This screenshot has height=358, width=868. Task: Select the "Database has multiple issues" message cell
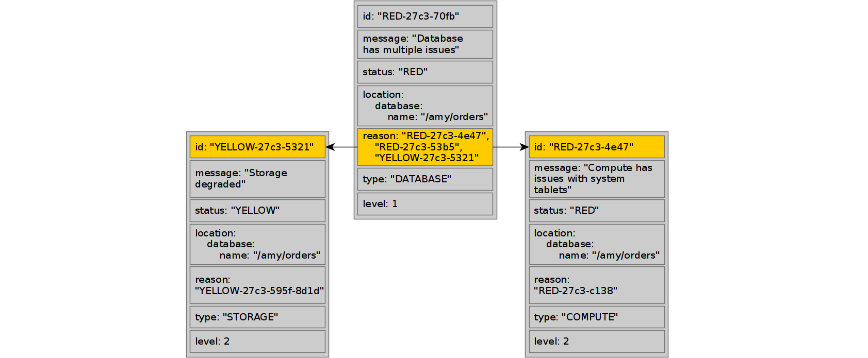pyautogui.click(x=425, y=44)
